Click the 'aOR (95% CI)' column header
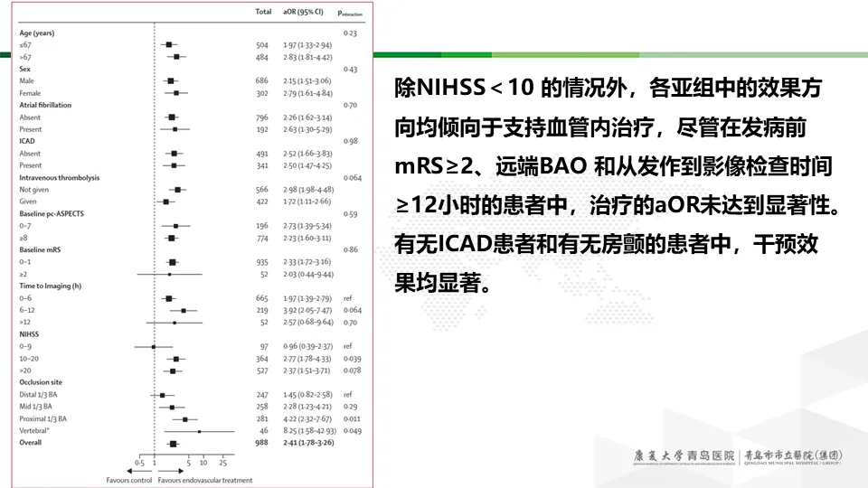Image resolution: width=868 pixels, height=488 pixels. [x=303, y=12]
